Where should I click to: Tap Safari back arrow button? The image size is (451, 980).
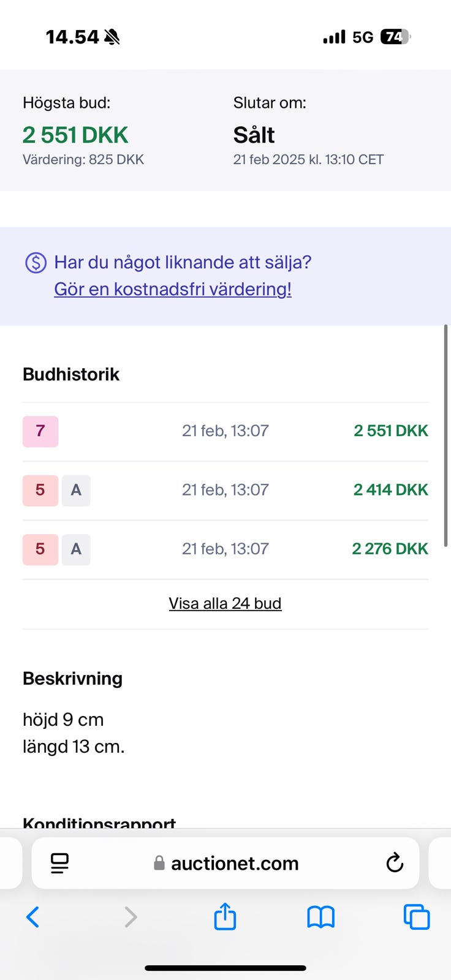pos(33,917)
